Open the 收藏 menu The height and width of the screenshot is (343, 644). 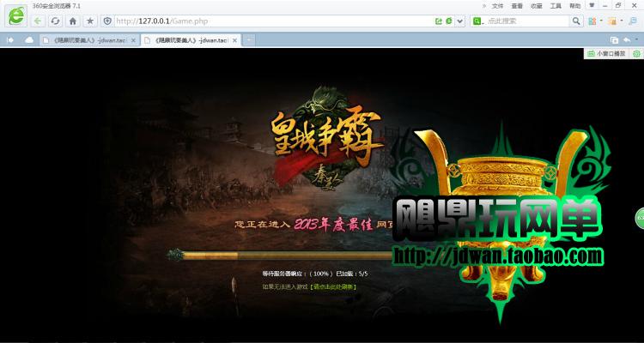[x=537, y=6]
